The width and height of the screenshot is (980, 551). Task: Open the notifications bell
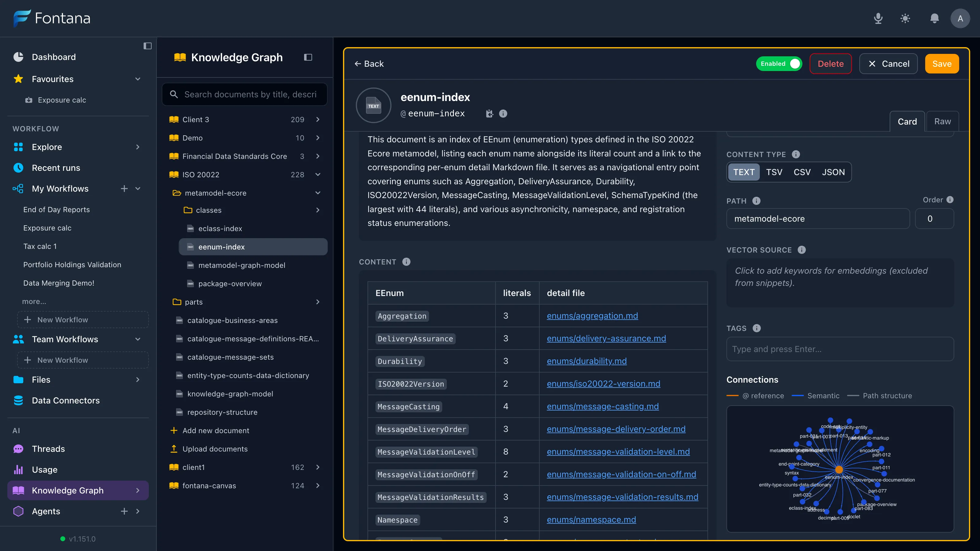click(934, 18)
